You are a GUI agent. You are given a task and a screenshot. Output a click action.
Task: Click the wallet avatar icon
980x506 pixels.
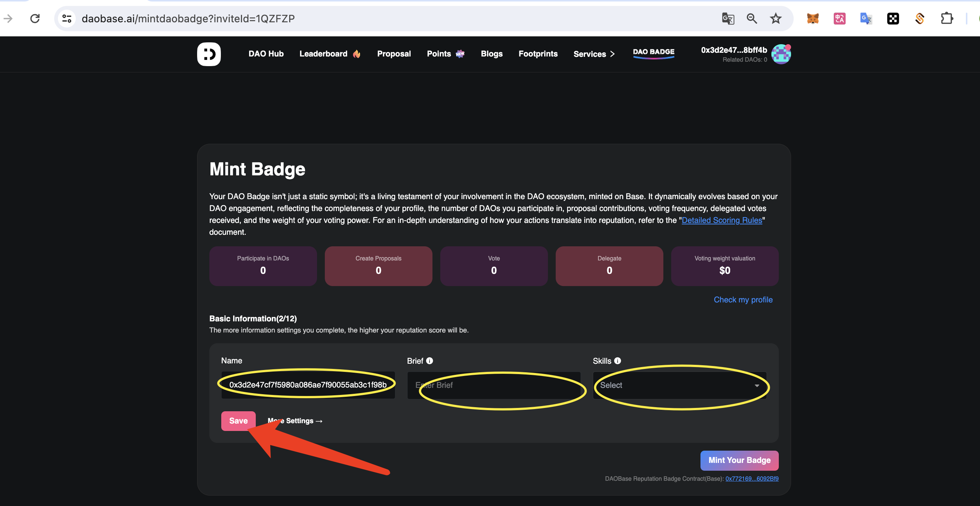(x=781, y=54)
